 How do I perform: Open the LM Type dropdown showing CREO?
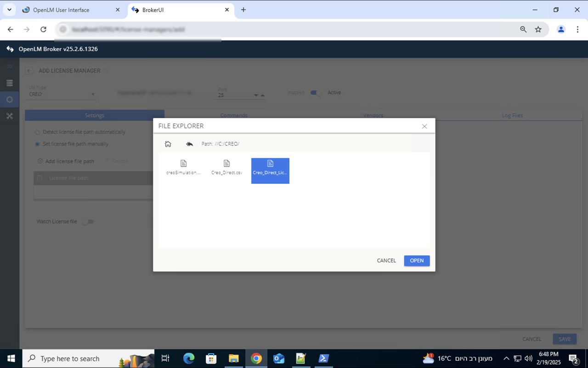93,94
